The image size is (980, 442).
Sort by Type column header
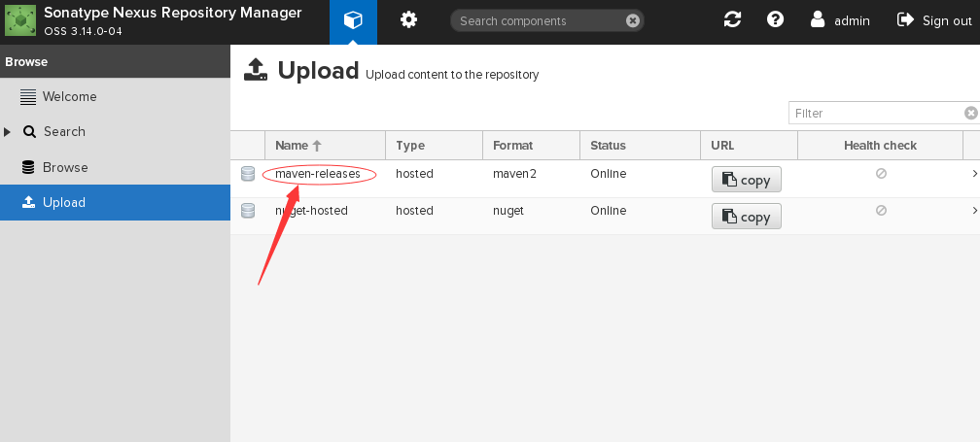(434, 146)
